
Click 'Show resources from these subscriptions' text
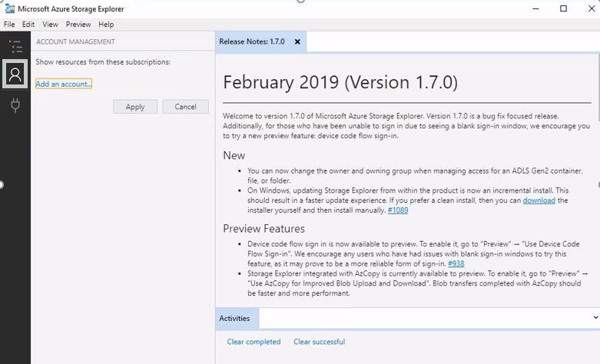103,62
